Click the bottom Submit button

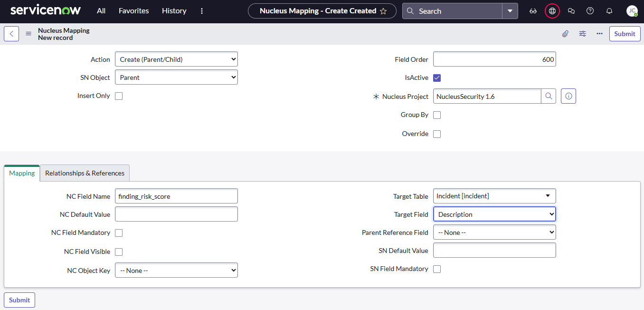19,300
